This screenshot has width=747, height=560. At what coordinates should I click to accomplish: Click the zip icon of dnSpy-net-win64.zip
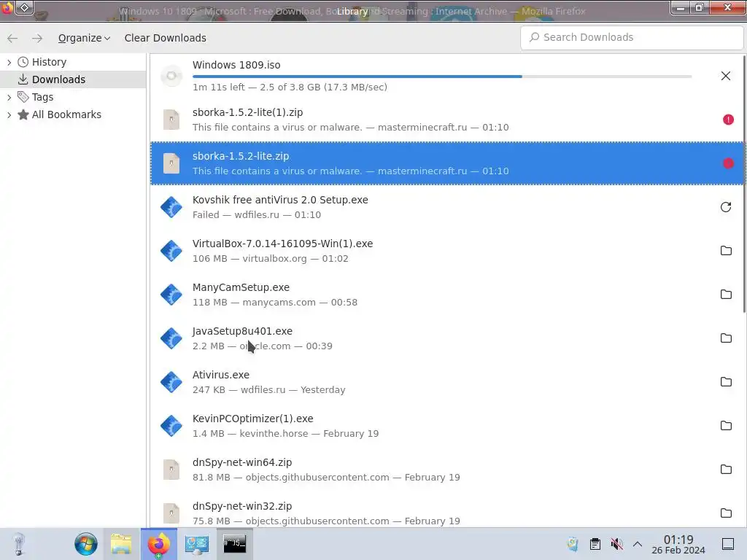pos(171,470)
